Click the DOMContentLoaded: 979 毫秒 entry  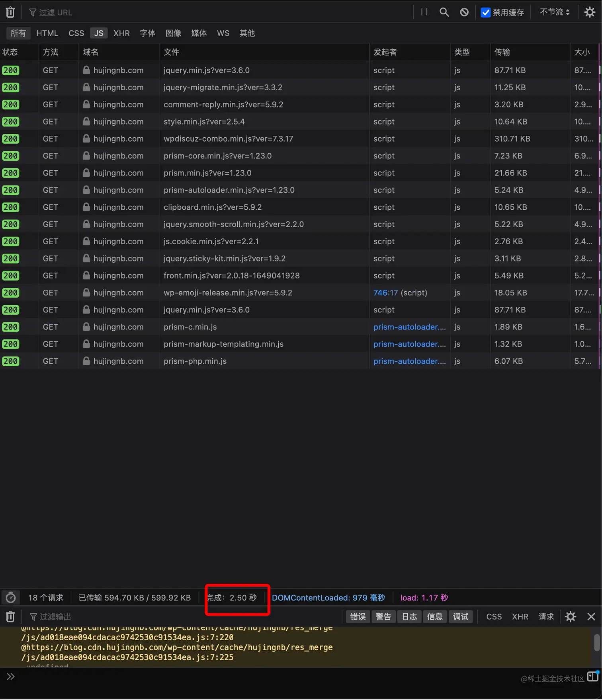[x=328, y=598]
